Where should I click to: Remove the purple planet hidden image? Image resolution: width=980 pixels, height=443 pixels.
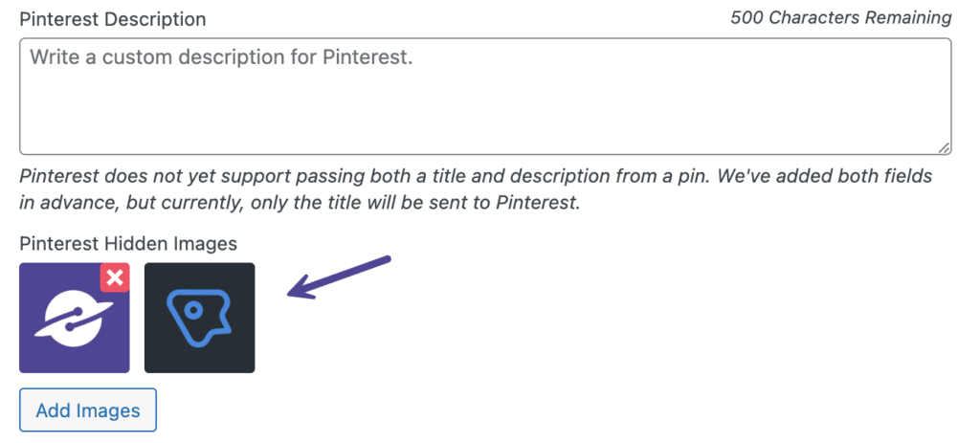coord(115,278)
